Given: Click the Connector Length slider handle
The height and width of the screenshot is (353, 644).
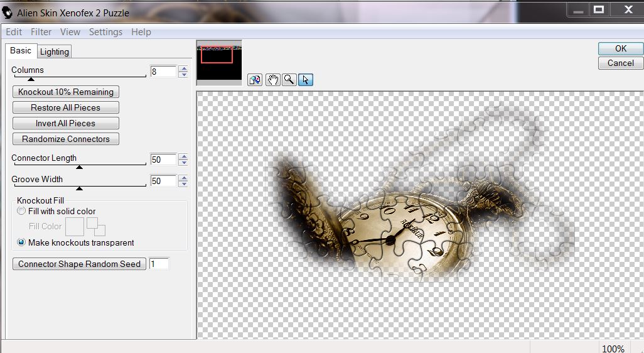Looking at the screenshot, I should point(79,167).
